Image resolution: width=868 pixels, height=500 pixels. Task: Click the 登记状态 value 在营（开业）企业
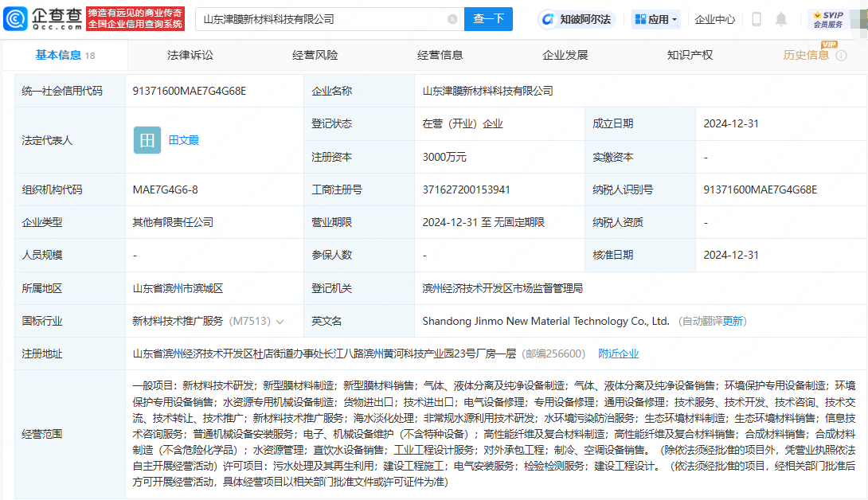(462, 123)
